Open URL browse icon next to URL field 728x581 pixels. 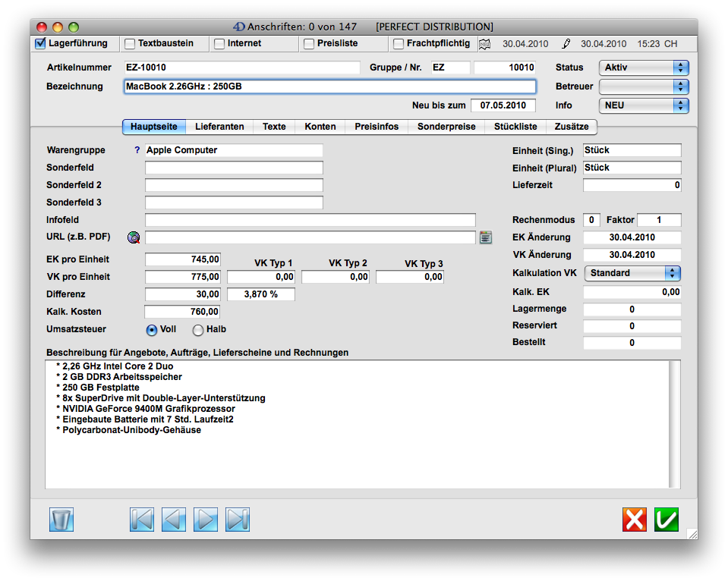[x=134, y=237]
